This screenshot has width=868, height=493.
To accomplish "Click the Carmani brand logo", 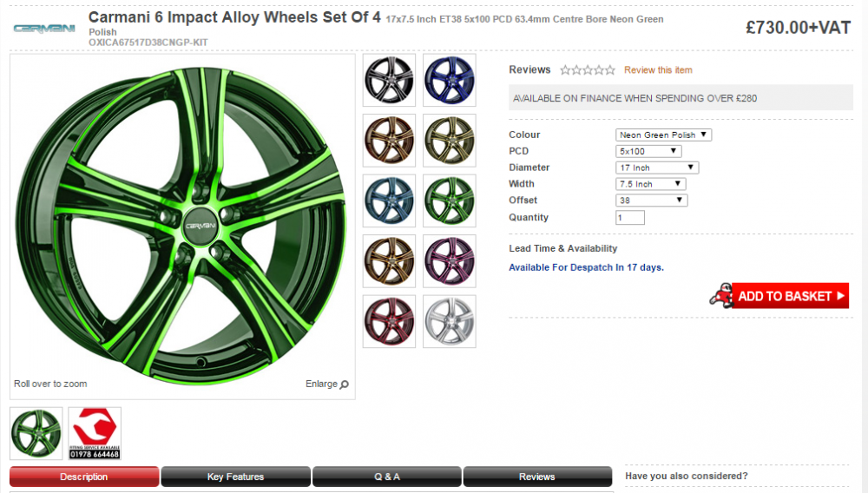I will click(44, 28).
